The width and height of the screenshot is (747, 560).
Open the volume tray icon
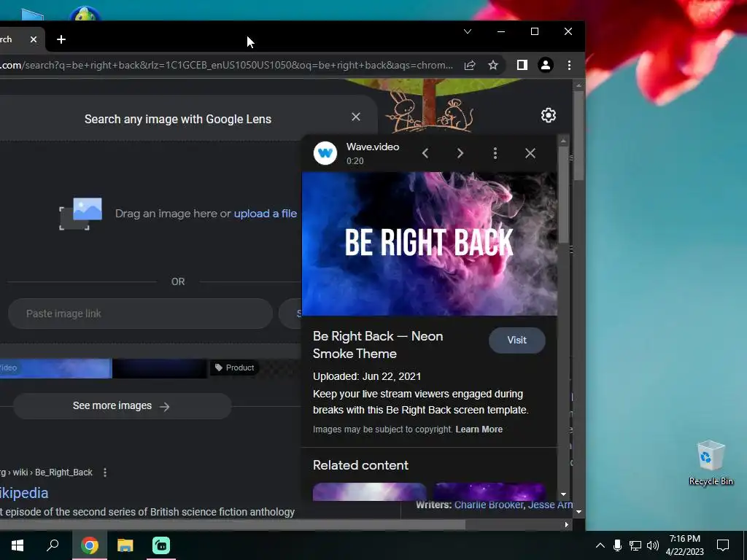[653, 545]
